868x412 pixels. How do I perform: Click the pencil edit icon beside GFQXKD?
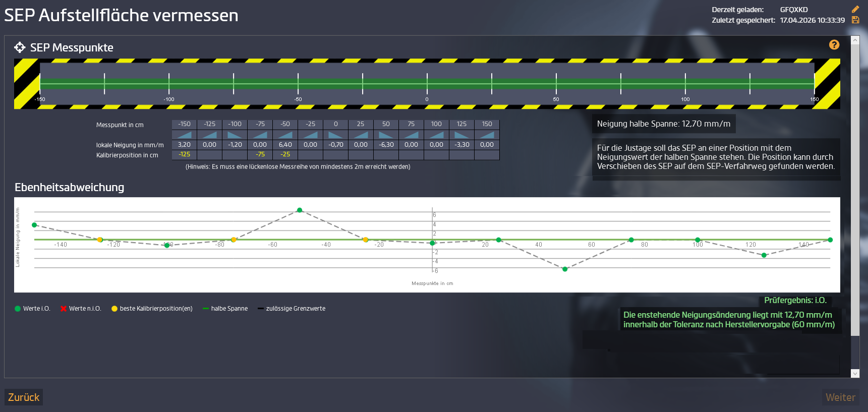[x=855, y=9]
